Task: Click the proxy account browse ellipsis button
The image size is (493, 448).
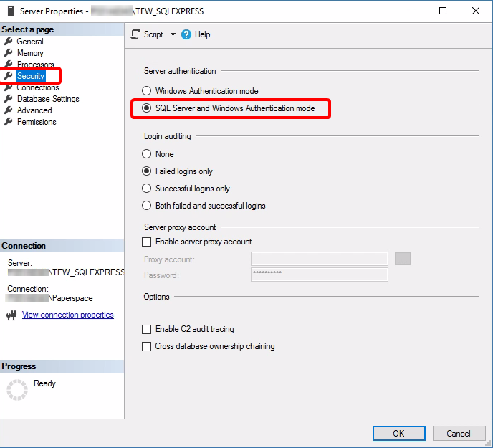Action: pos(403,259)
